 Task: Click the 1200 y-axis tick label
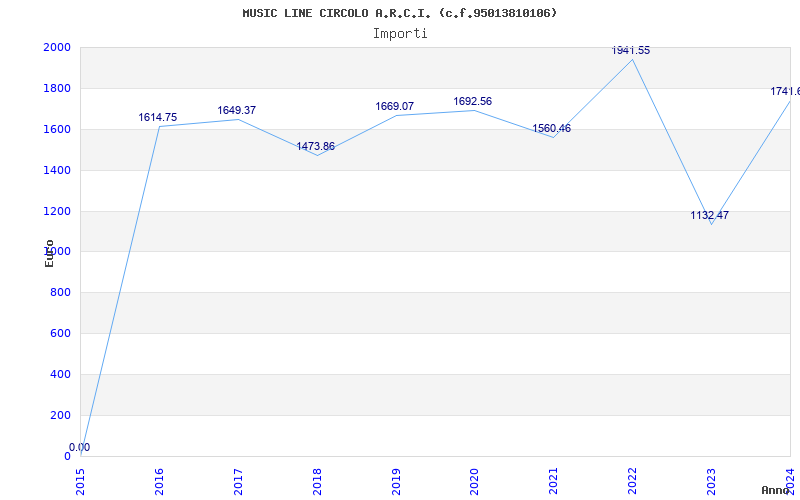(x=57, y=211)
